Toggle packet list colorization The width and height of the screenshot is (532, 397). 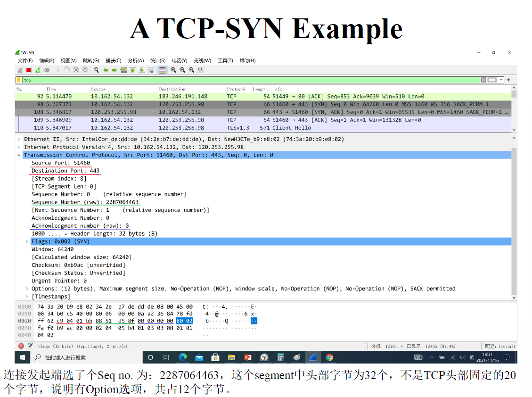162,70
